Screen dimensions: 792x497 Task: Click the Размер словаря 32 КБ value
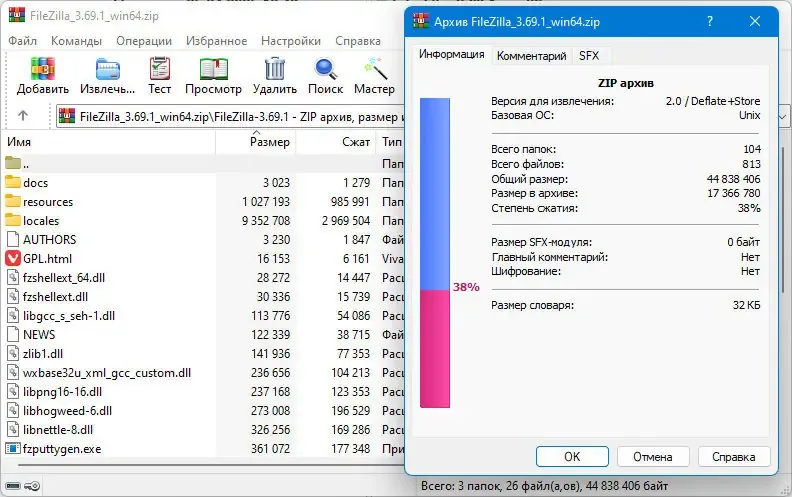[746, 305]
